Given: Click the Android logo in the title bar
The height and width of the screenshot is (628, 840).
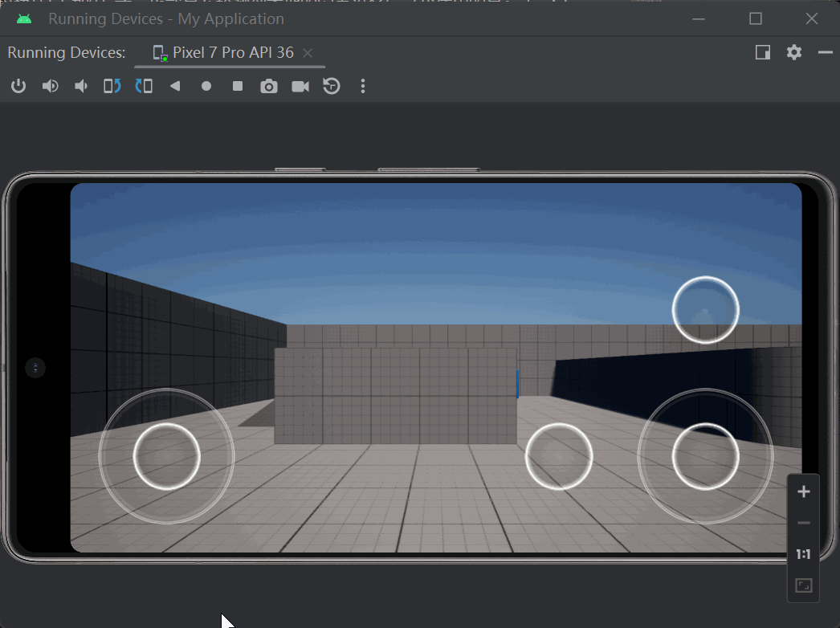Looking at the screenshot, I should click(x=24, y=19).
